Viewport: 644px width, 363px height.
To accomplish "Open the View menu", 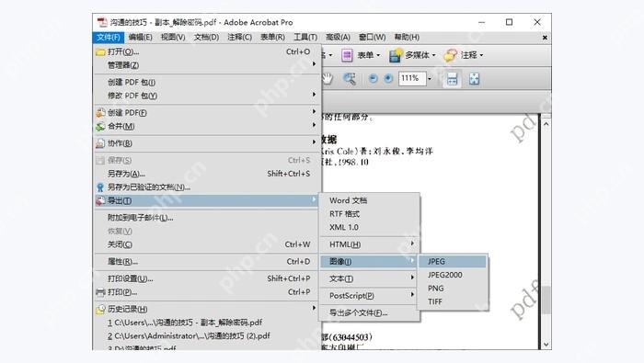I will point(173,38).
